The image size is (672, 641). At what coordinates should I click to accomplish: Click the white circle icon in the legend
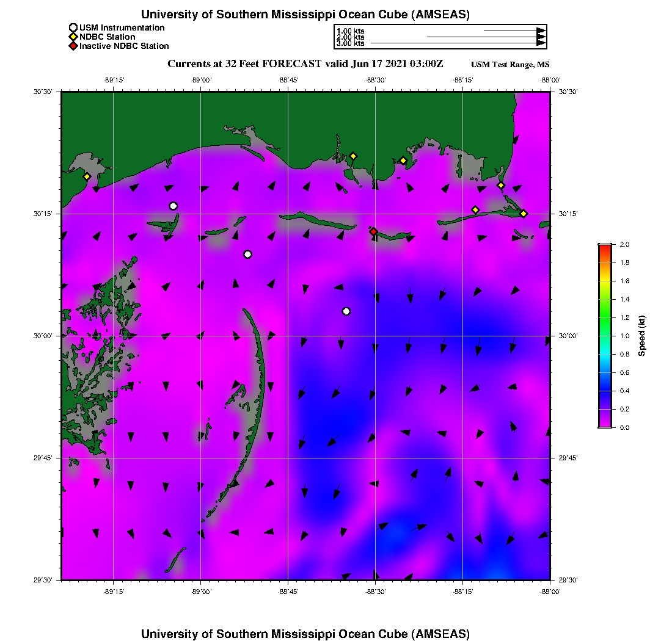(x=73, y=27)
